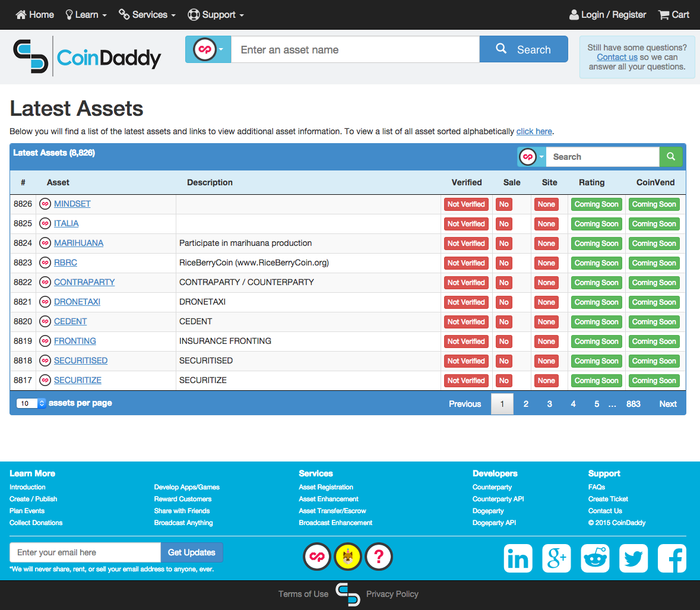Click the Counterparty round icon in footer

(317, 557)
